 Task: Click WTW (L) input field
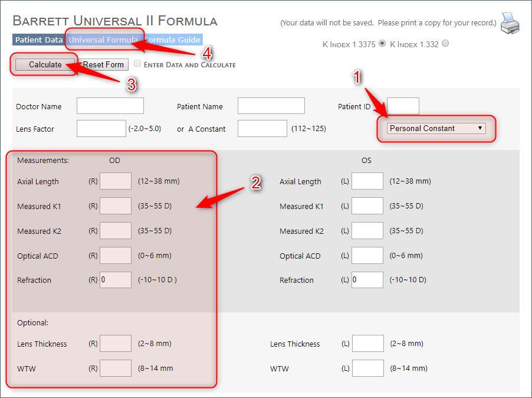368,368
